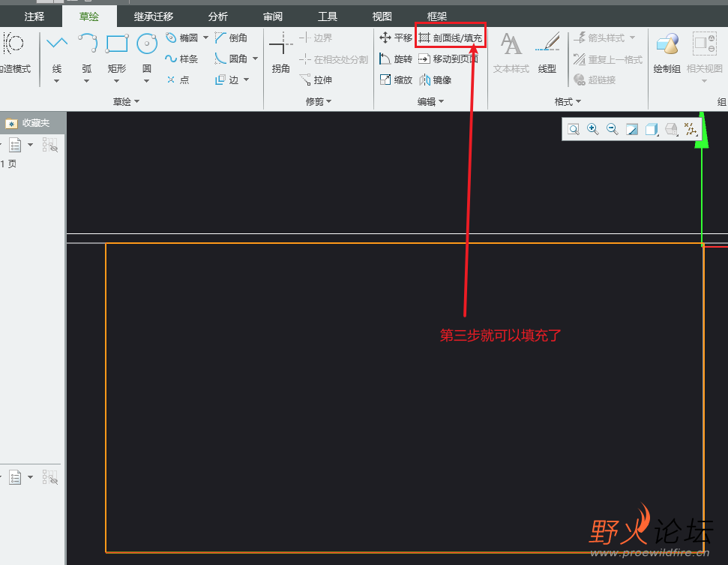Select the 线 line sketch tool

pos(57,53)
